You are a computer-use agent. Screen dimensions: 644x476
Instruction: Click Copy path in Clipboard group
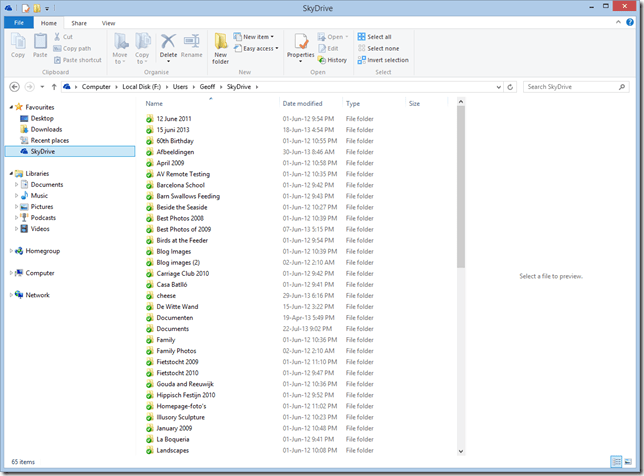coord(72,48)
